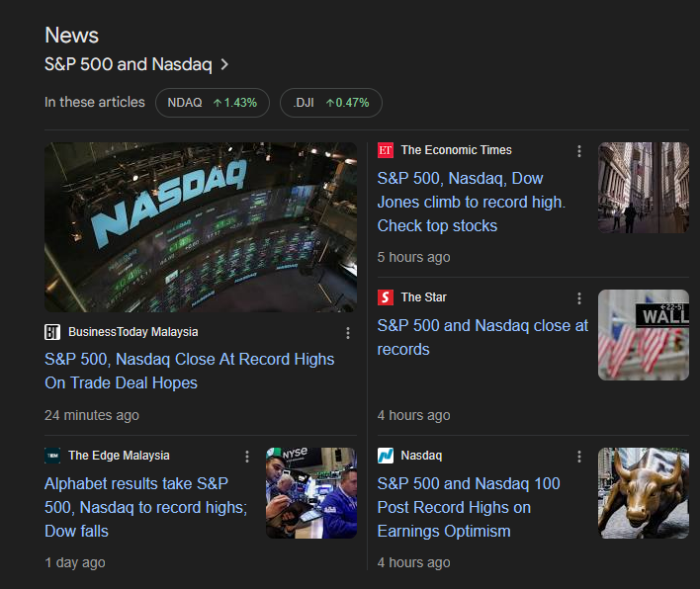The width and height of the screenshot is (700, 589).
Task: Click The Star logo icon
Action: click(x=386, y=297)
